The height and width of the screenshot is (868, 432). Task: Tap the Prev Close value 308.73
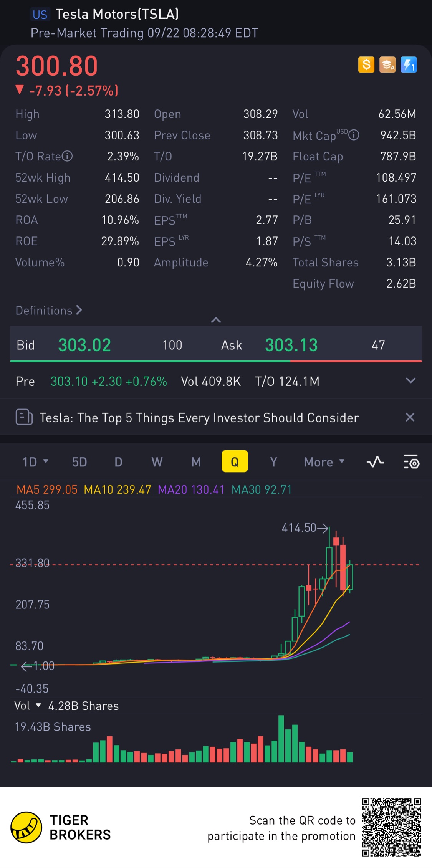pos(260,135)
